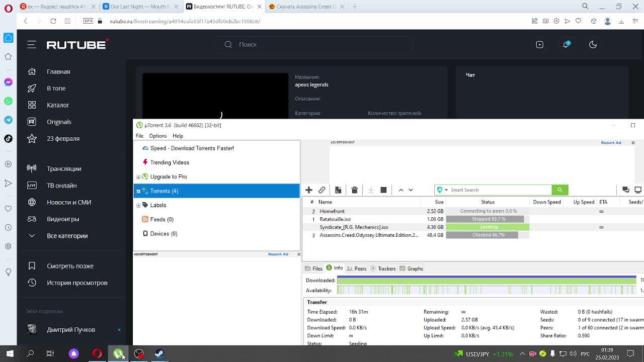Click Report Ad link in sidebar ad
The image size is (644, 362).
click(278, 254)
